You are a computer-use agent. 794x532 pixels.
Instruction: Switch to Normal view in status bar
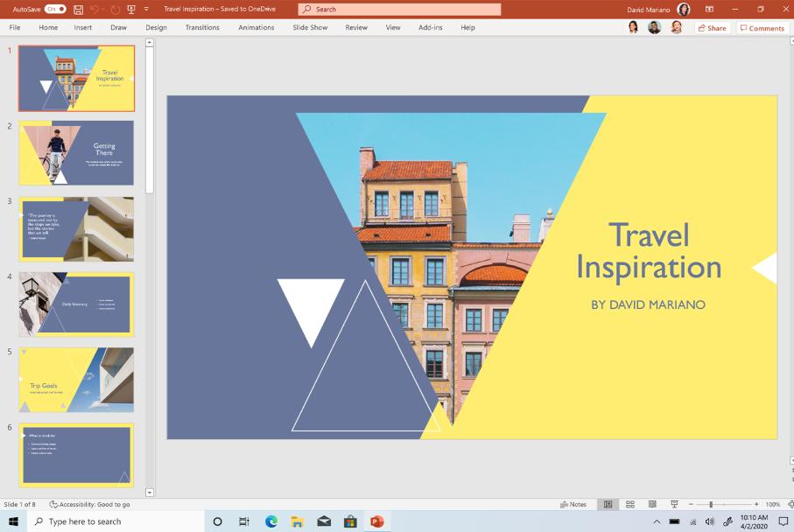coord(607,504)
